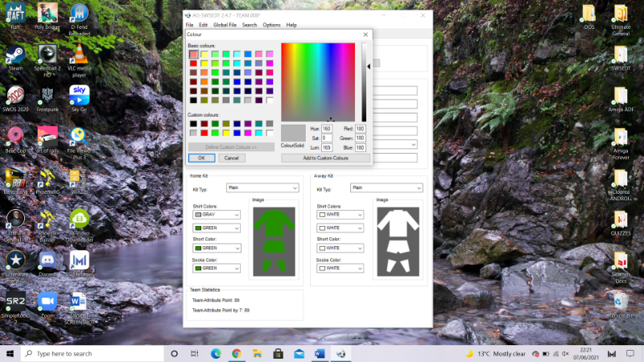The height and width of the screenshot is (362, 644).
Task: Open Google Chrome from the taskbar
Action: click(x=237, y=354)
